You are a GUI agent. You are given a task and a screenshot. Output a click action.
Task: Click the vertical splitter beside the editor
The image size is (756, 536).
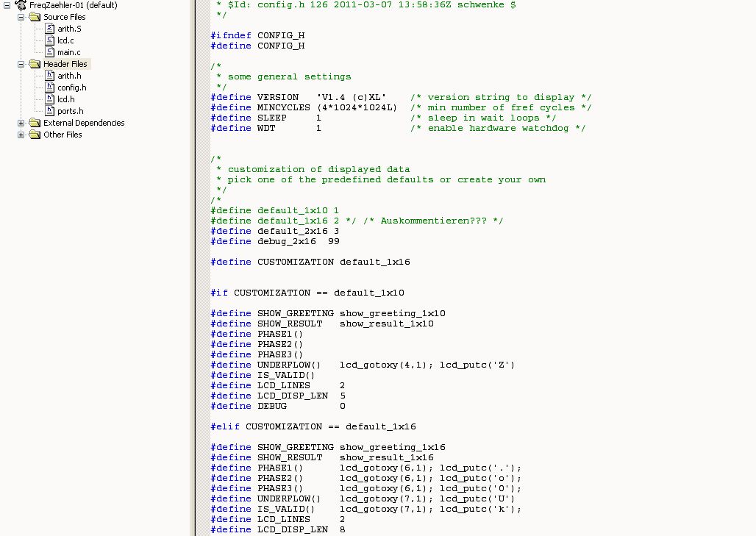pos(194,268)
